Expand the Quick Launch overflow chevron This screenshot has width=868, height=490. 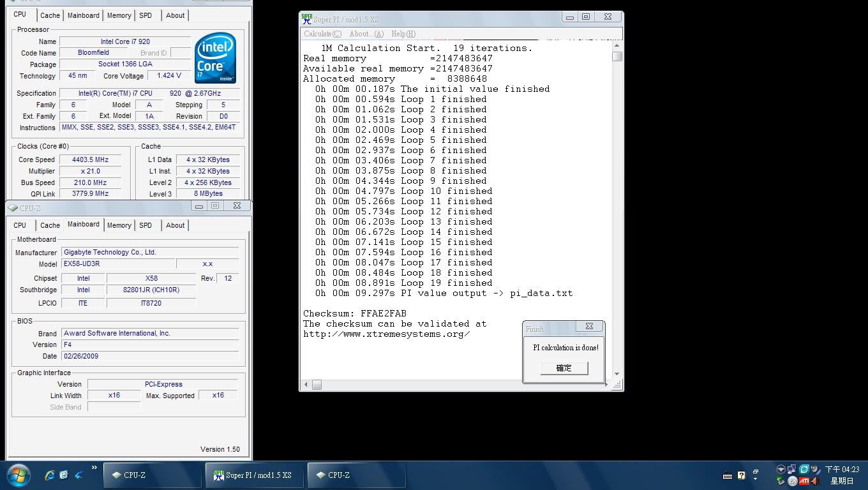coord(94,468)
